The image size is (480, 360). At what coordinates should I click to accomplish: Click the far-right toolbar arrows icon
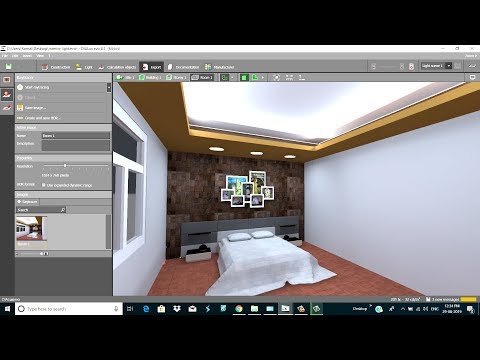tap(472, 66)
